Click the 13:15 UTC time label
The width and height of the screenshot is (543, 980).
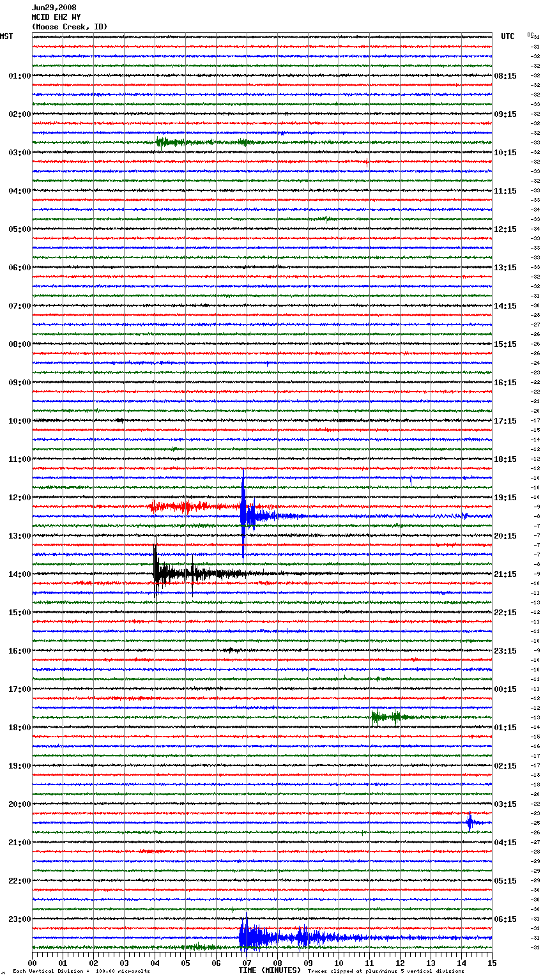(x=505, y=268)
